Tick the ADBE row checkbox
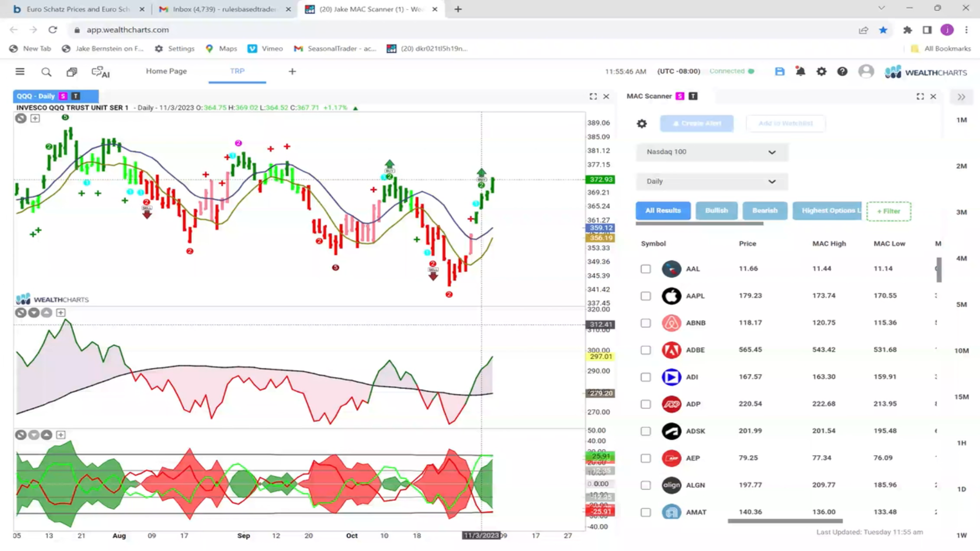 click(646, 350)
